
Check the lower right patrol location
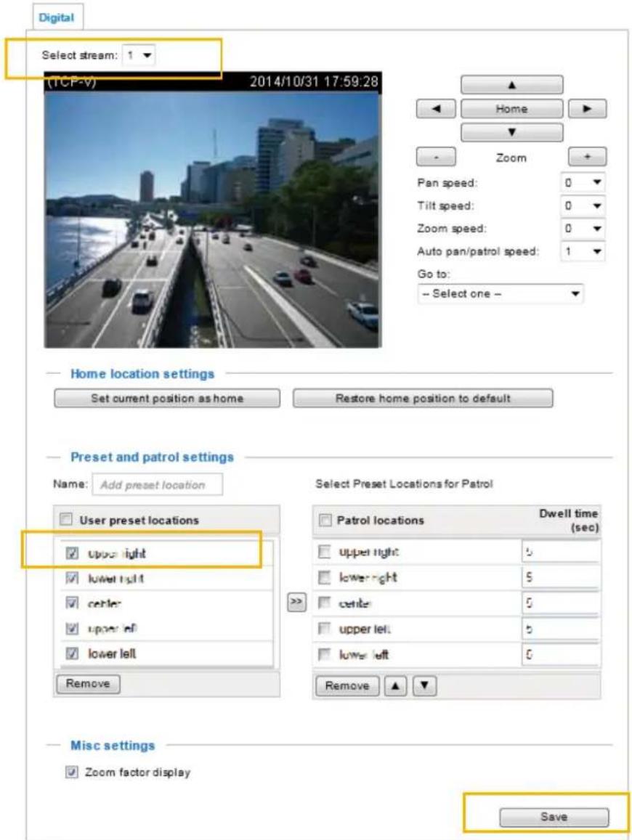click(324, 577)
